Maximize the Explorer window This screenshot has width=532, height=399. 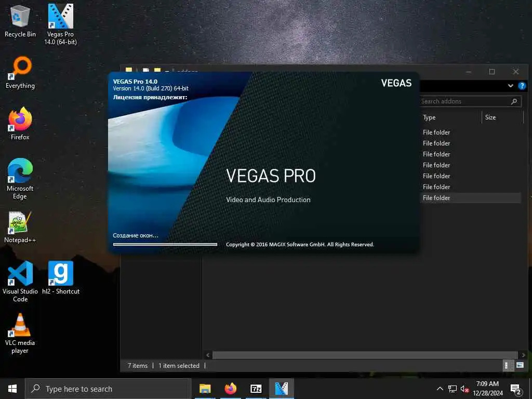click(492, 72)
